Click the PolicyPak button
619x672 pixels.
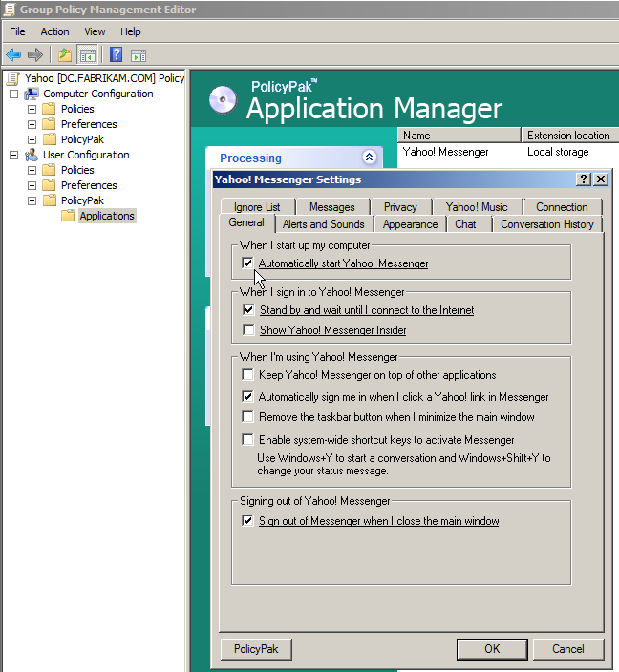click(x=256, y=649)
